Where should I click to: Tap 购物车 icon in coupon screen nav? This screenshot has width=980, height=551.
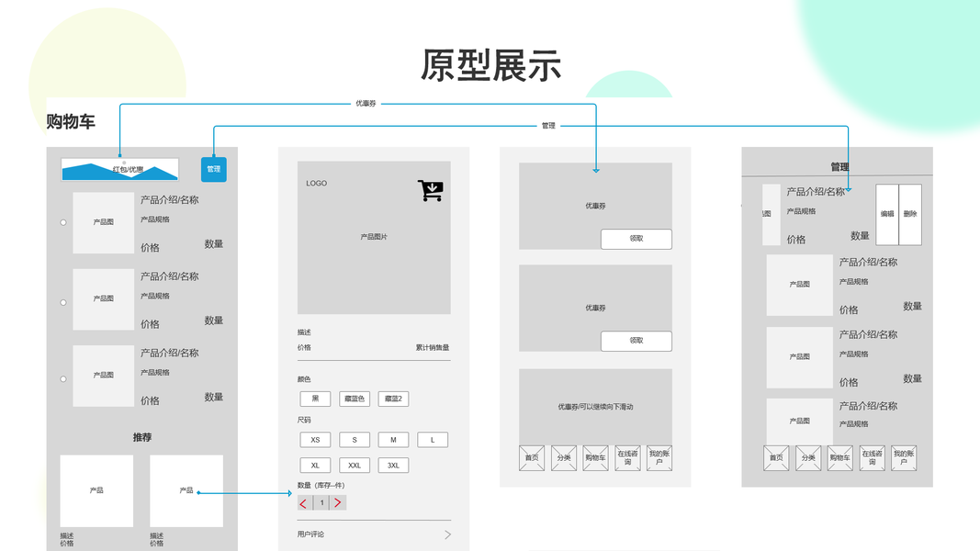596,458
